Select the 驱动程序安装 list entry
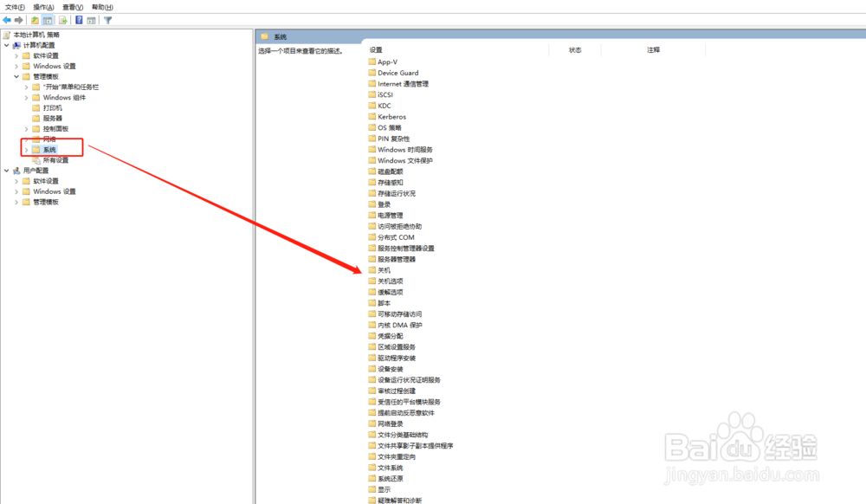This screenshot has height=504, width=866. point(397,358)
